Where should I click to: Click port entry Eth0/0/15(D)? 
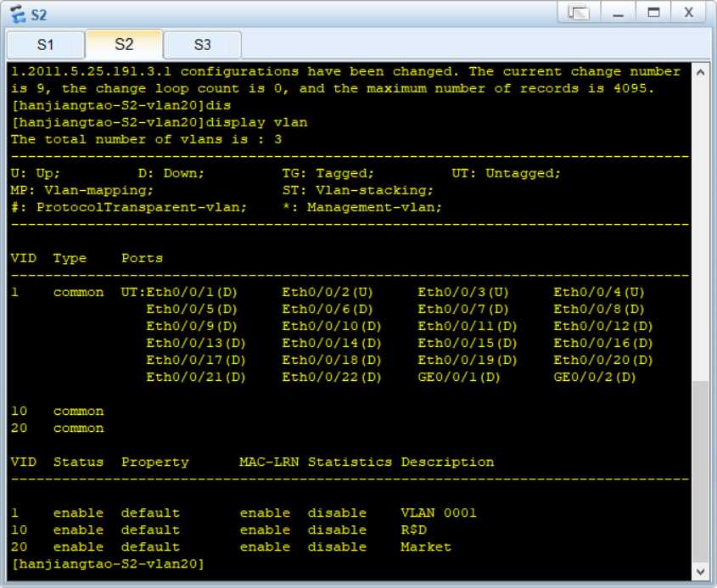468,343
